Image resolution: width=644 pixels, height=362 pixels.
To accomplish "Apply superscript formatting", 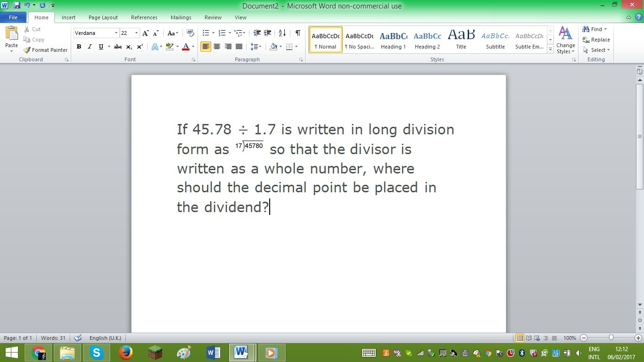I will click(140, 47).
